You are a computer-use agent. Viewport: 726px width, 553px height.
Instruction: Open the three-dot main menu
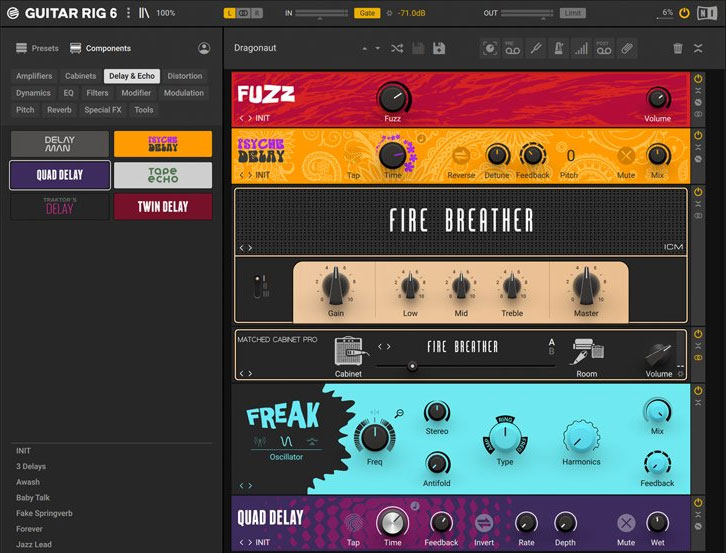tap(128, 13)
